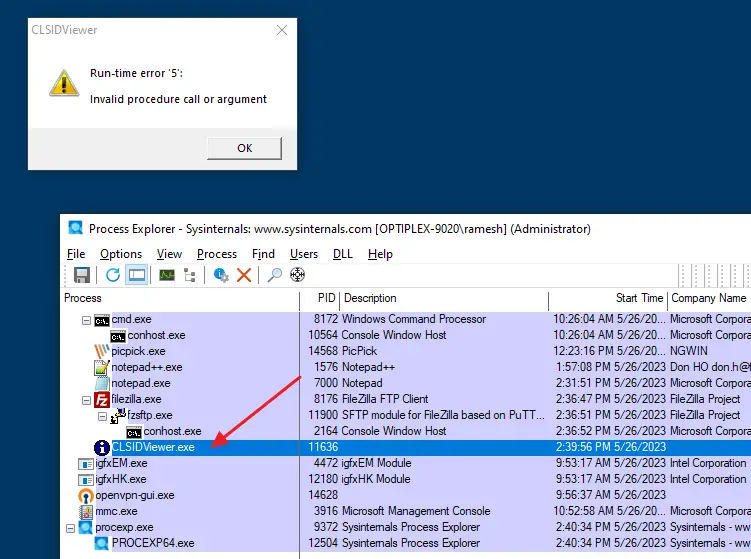Select the picpick.exe process name
This screenshot has height=559, width=751.
[x=138, y=352]
